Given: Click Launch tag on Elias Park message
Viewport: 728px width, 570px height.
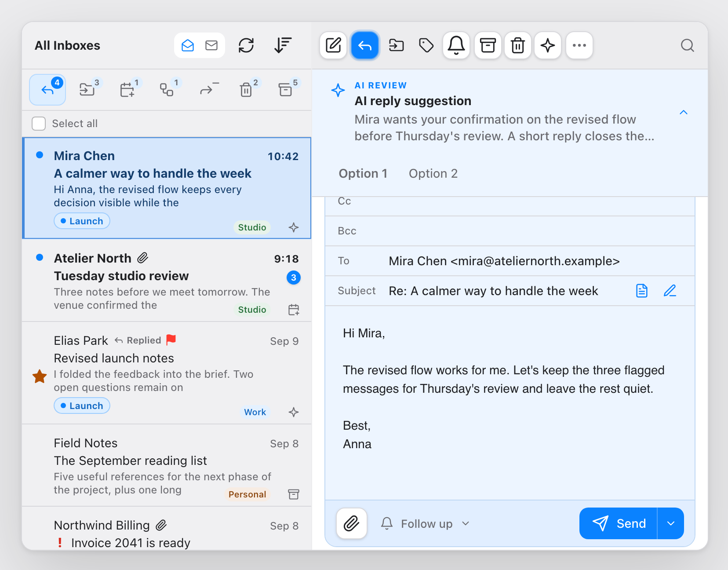Looking at the screenshot, I should tap(82, 406).
